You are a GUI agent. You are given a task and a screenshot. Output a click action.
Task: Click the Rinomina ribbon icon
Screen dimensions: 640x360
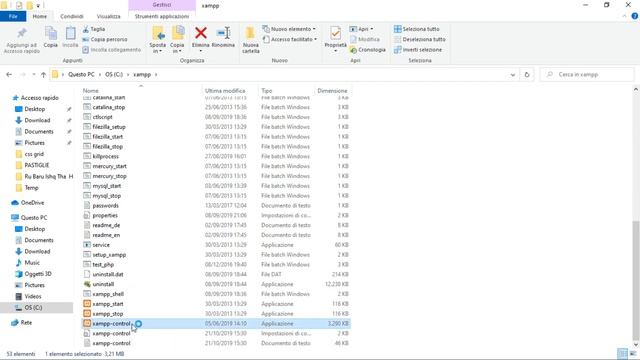pos(223,33)
